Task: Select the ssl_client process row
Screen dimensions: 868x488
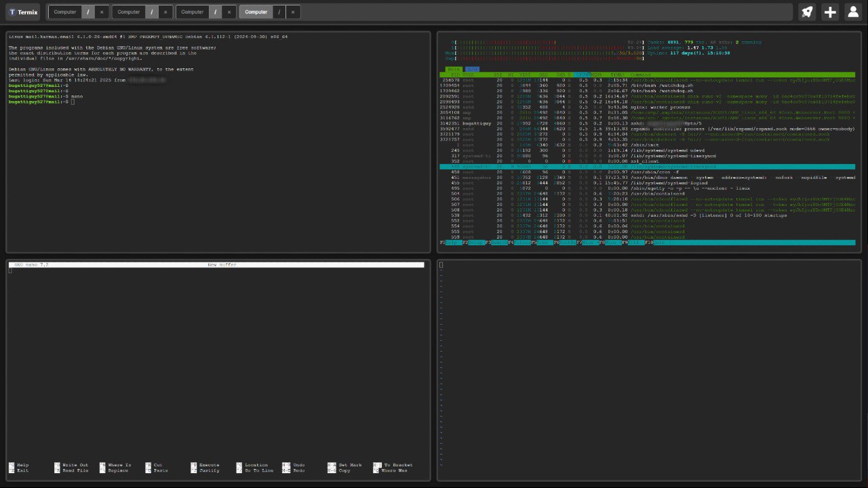Action: pyautogui.click(x=648, y=161)
